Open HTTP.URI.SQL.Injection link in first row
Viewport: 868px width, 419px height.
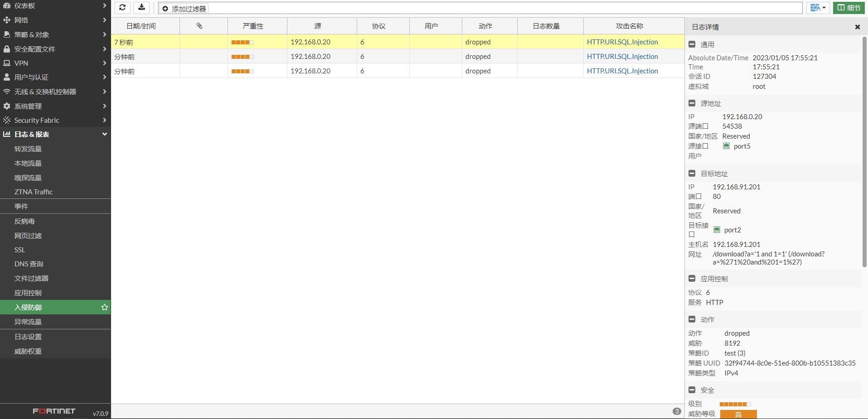pos(622,42)
